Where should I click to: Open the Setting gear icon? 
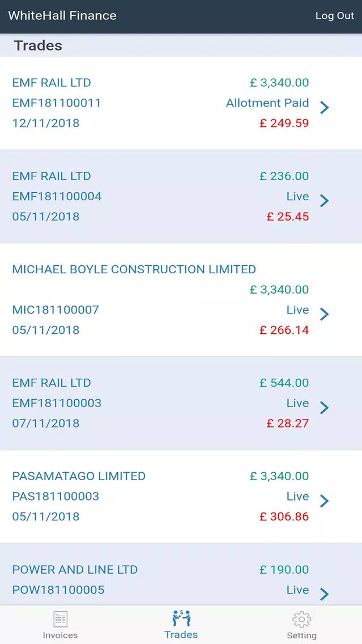301,619
